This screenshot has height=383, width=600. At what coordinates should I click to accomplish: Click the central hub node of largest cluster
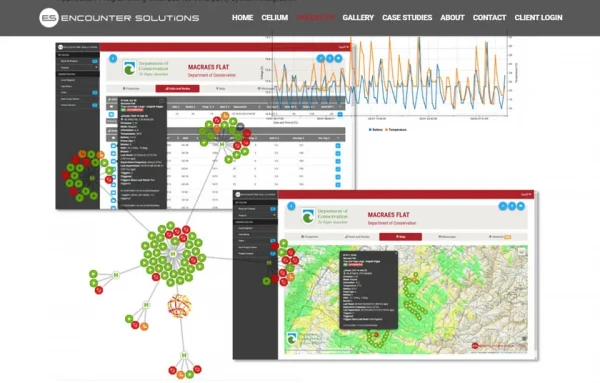click(173, 254)
